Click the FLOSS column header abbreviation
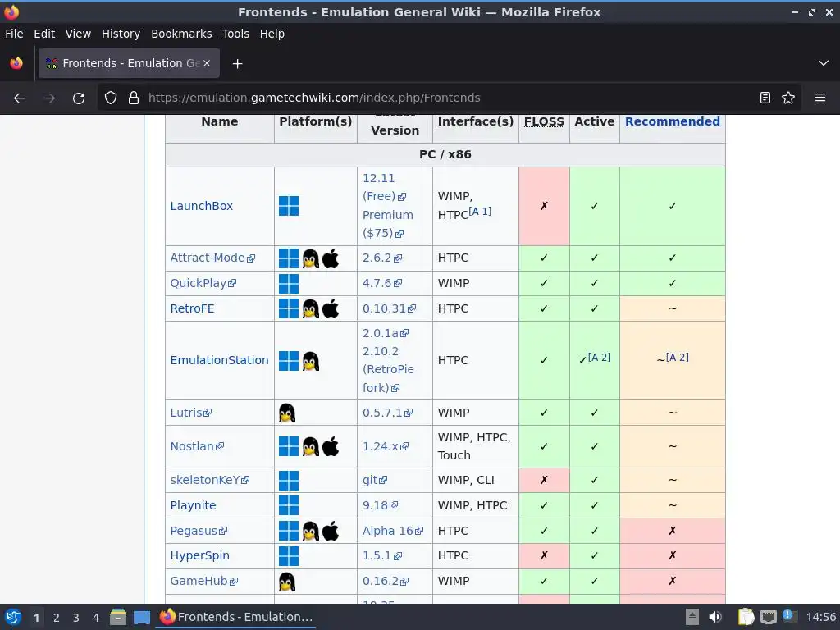The width and height of the screenshot is (840, 630). pyautogui.click(x=544, y=121)
